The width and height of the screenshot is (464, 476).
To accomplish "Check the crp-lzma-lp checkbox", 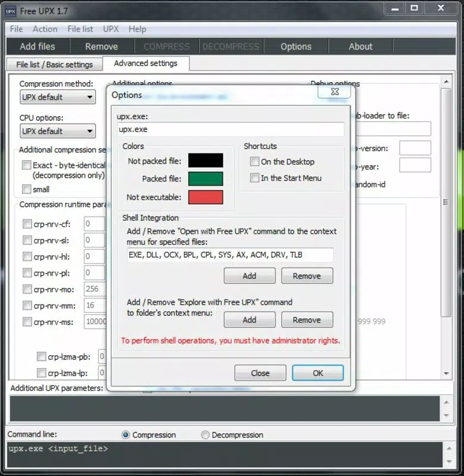I will (x=41, y=373).
